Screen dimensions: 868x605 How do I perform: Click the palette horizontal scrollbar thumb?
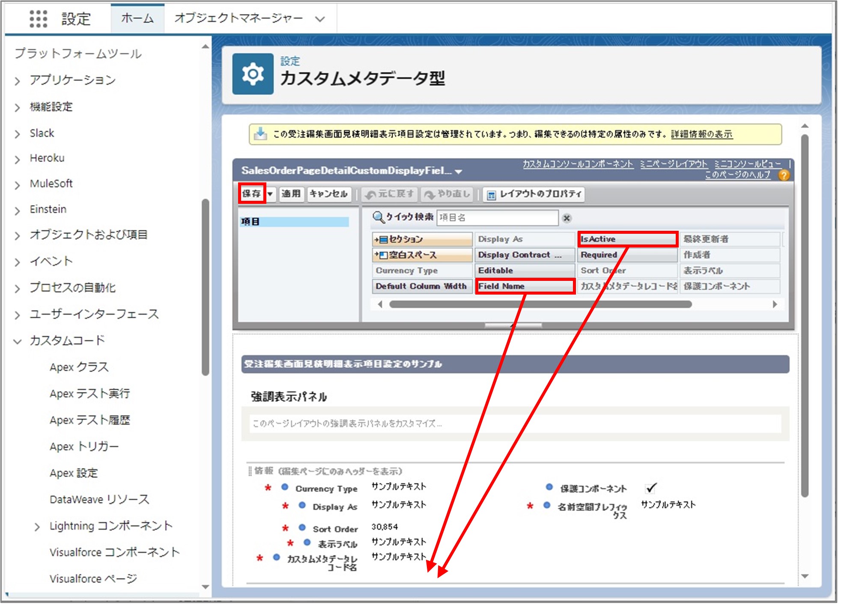pyautogui.click(x=540, y=304)
